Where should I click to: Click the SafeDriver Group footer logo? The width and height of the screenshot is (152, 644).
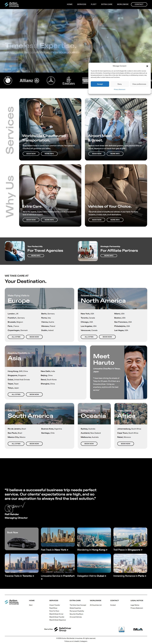pyautogui.click(x=63, y=629)
